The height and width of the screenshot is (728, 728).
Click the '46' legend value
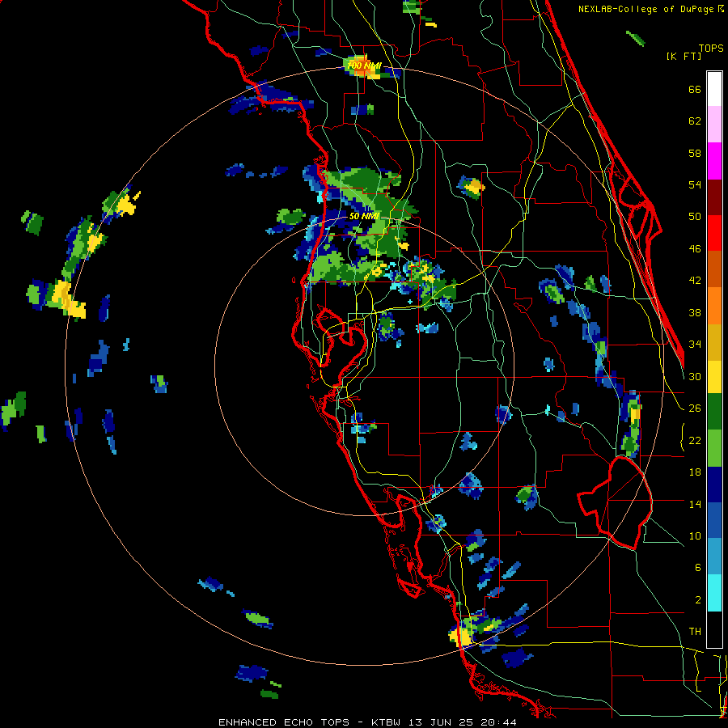[695, 249]
